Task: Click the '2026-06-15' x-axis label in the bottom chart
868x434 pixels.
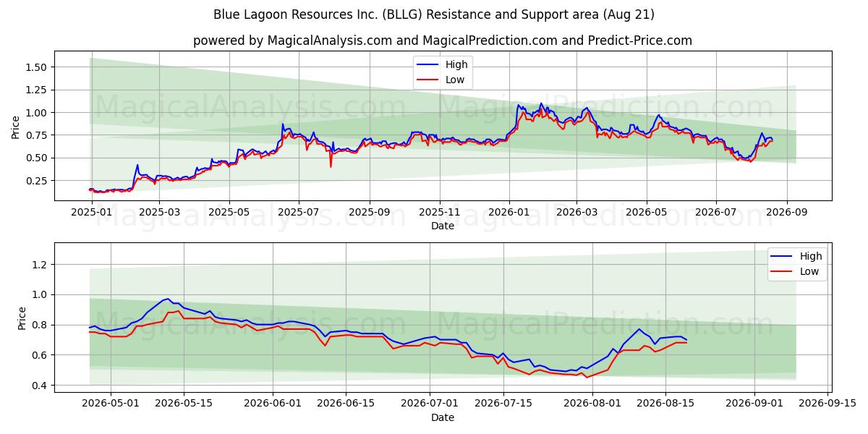Action: point(346,404)
